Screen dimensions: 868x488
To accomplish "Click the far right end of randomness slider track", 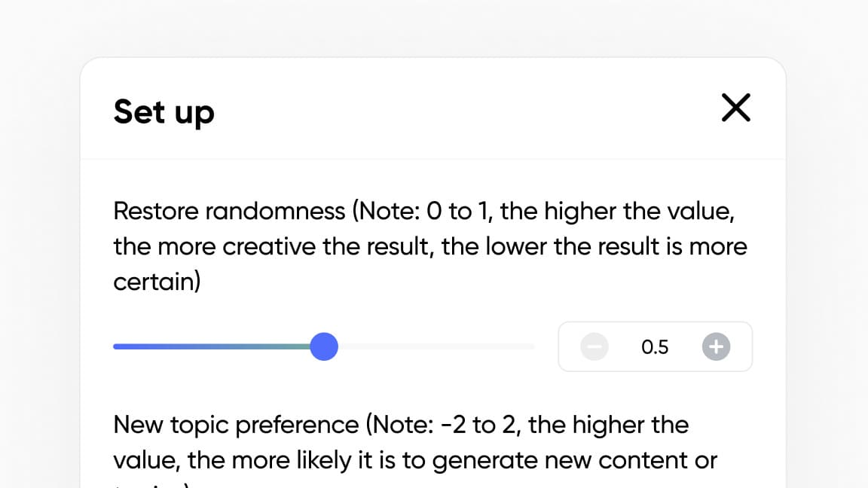I will pos(532,347).
